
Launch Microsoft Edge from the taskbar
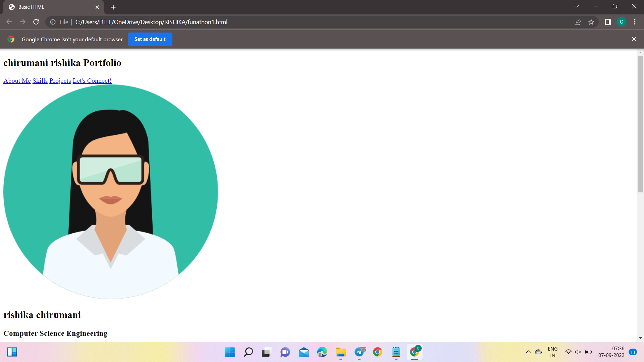322,352
